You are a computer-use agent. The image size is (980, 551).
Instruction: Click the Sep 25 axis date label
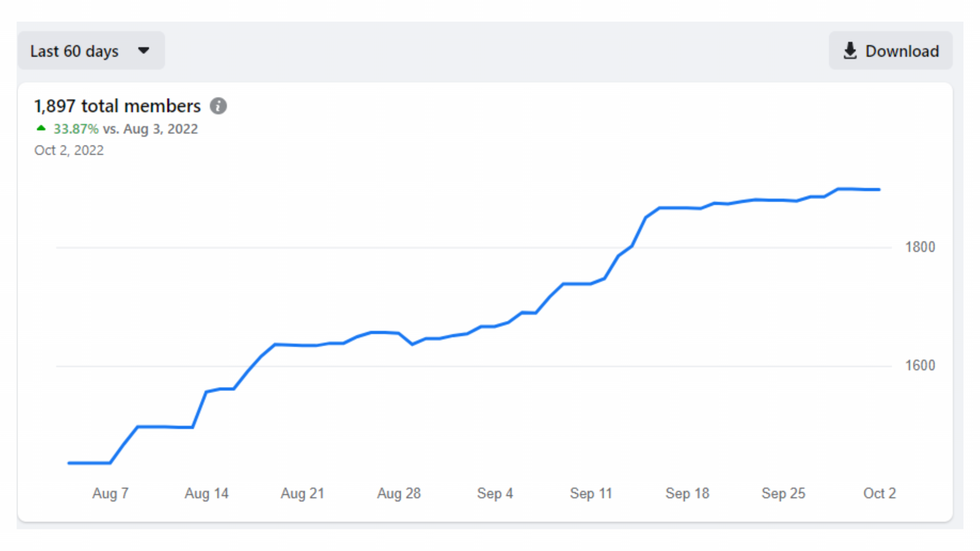pos(783,493)
